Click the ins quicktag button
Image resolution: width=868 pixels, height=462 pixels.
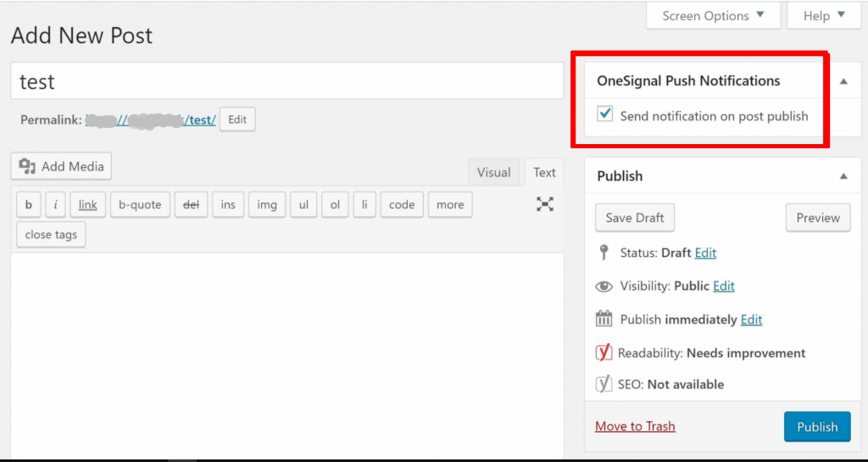coord(228,204)
